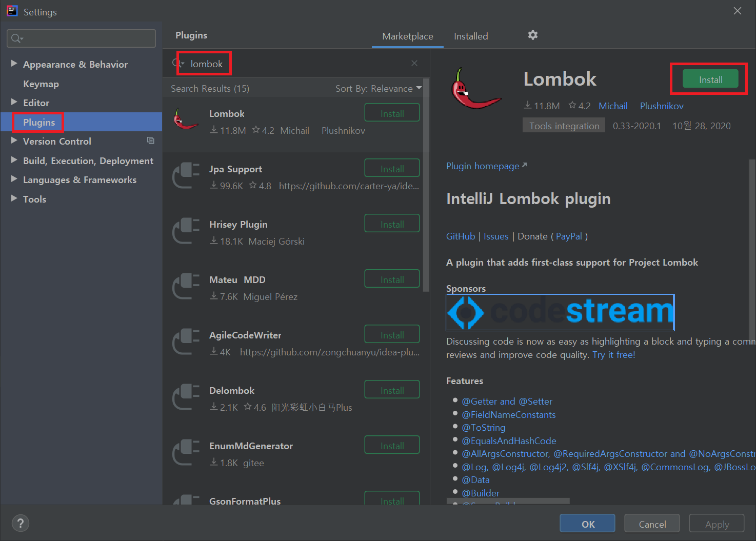Install the Mateu MDD plugin
This screenshot has height=541, width=756.
tap(392, 279)
